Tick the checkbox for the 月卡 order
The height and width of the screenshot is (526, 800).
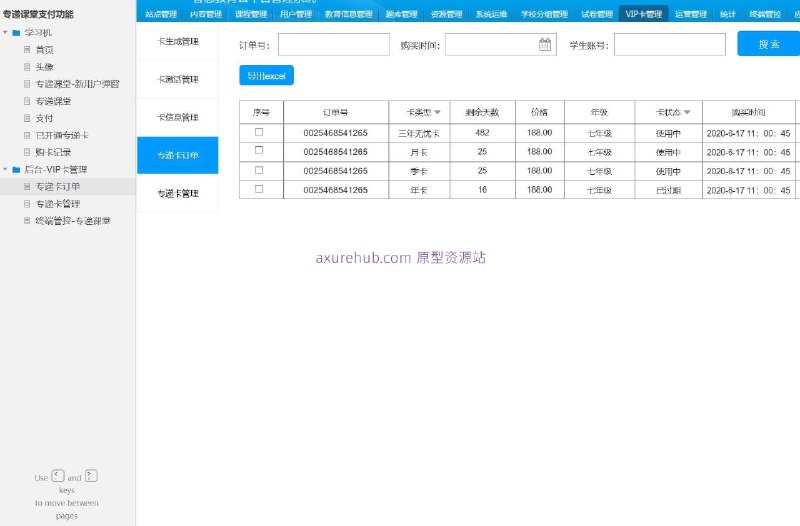pyautogui.click(x=259, y=151)
